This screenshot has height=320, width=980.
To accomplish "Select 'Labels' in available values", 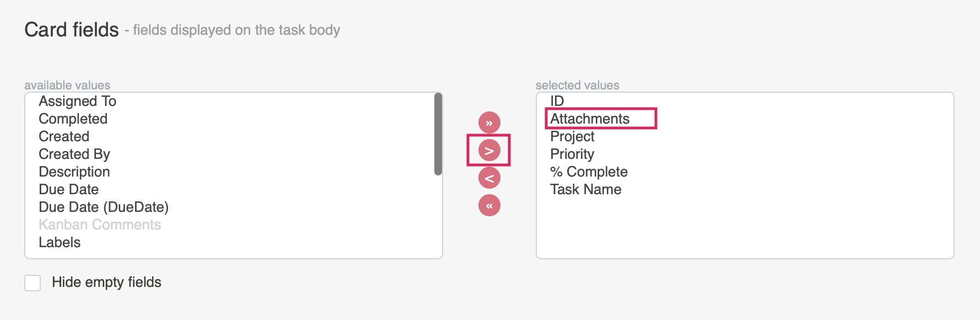I will tap(60, 242).
